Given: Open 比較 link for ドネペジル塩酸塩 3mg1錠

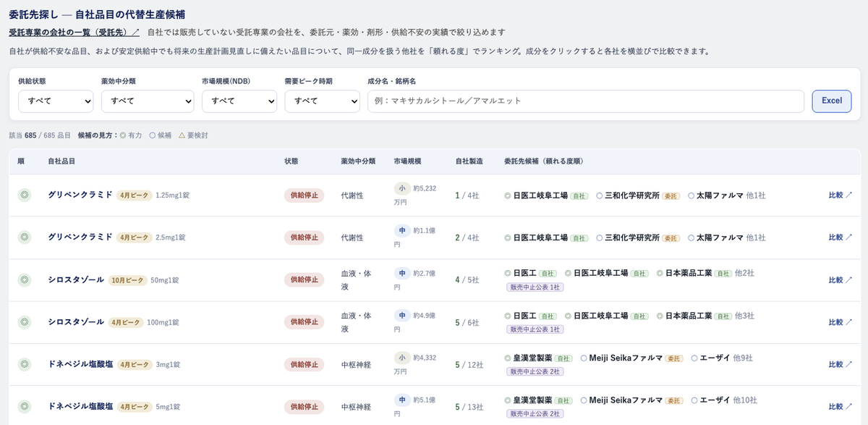Looking at the screenshot, I should pos(841,364).
